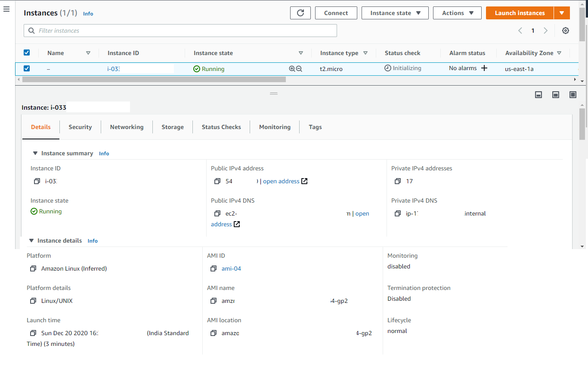Open the Instance state dropdown
The image size is (588, 370).
tap(395, 13)
